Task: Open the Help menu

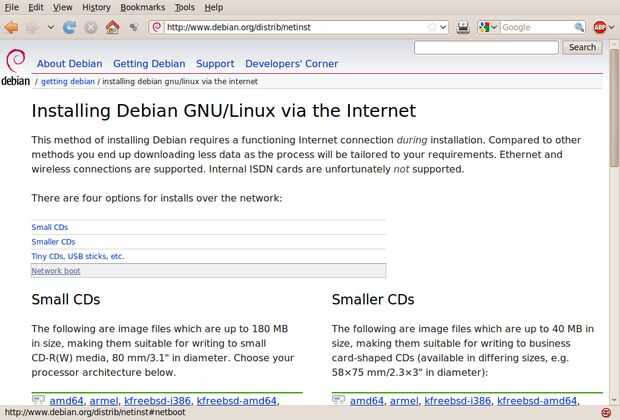Action: [214, 7]
